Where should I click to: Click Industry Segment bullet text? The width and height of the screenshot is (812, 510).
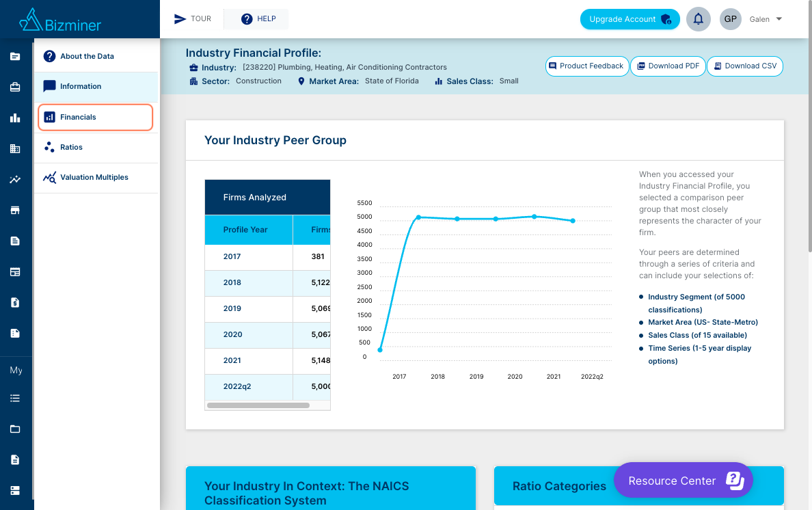pos(696,304)
